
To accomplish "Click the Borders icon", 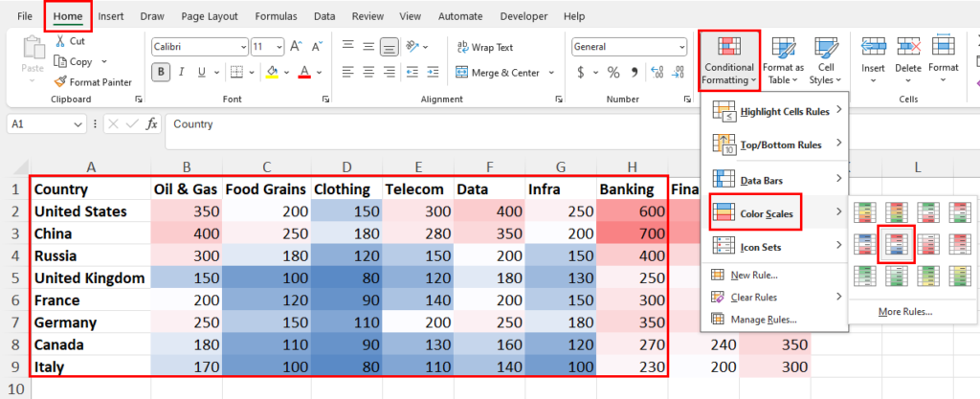I will pyautogui.click(x=235, y=73).
